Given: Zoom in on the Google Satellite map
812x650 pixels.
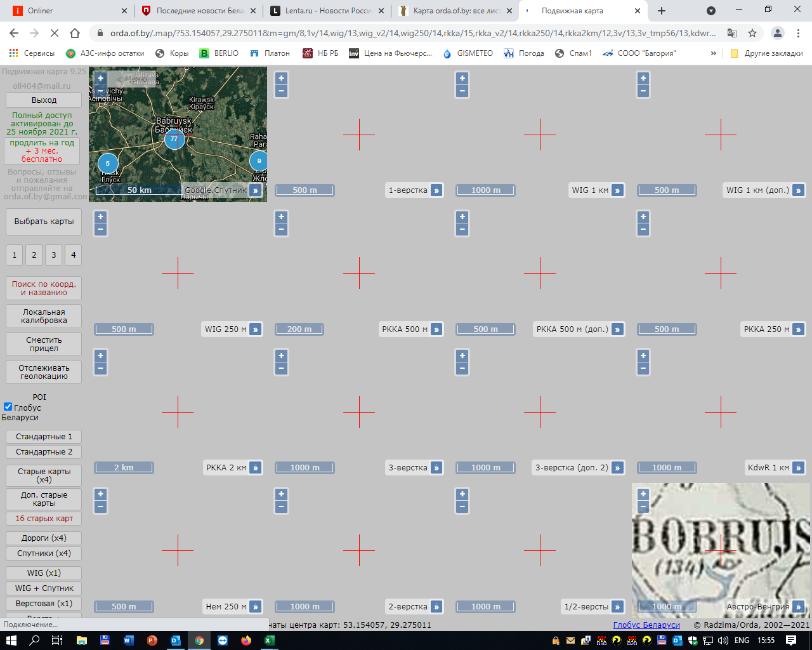Looking at the screenshot, I should pyautogui.click(x=100, y=78).
